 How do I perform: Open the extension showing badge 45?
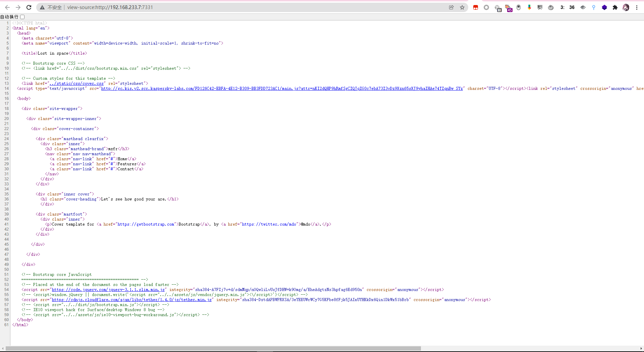(x=508, y=8)
